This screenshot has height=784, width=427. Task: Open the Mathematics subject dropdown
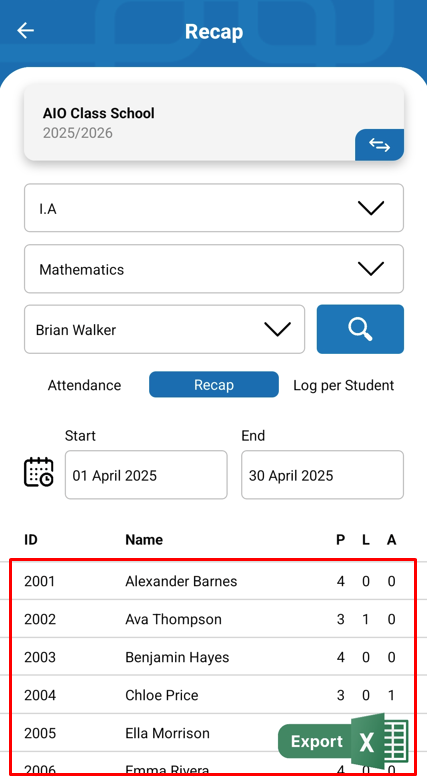click(214, 269)
